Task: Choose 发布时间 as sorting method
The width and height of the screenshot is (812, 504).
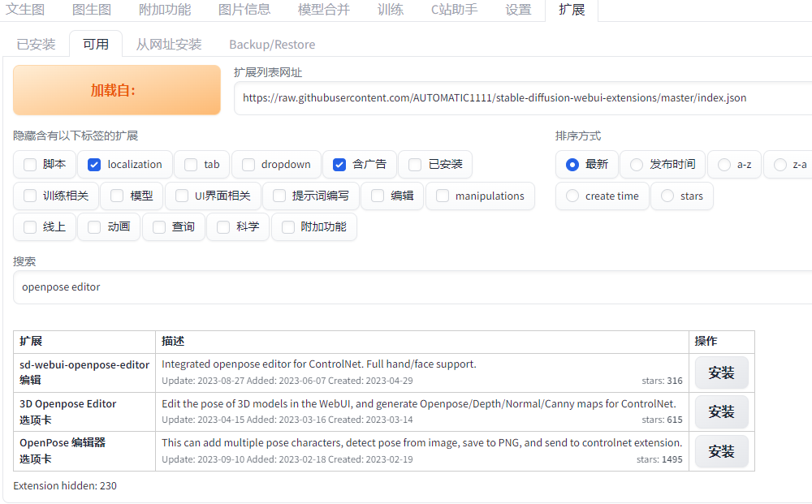Action: 636,164
